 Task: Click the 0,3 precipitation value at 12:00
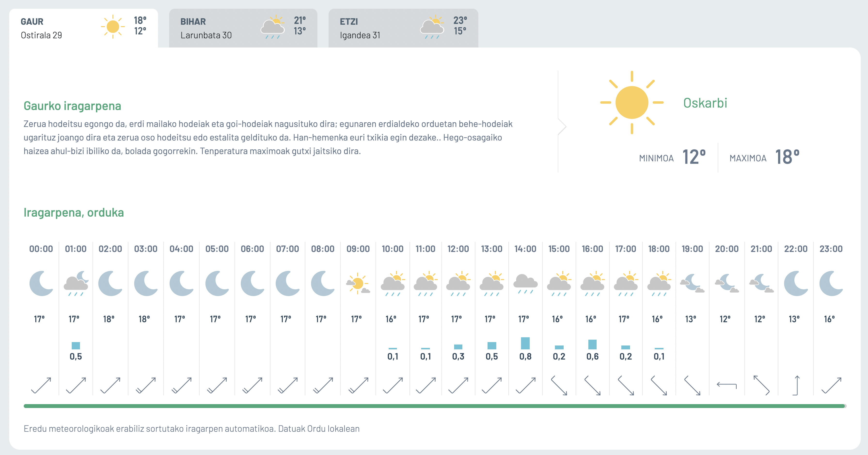pos(458,356)
